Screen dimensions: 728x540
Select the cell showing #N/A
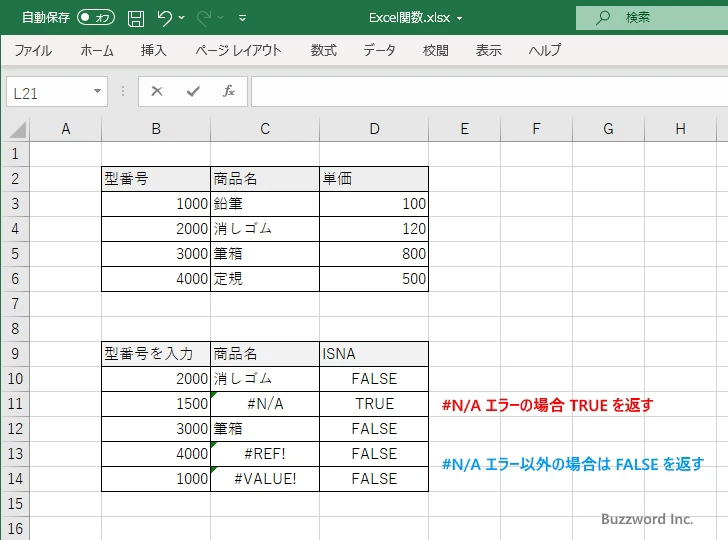tap(265, 404)
